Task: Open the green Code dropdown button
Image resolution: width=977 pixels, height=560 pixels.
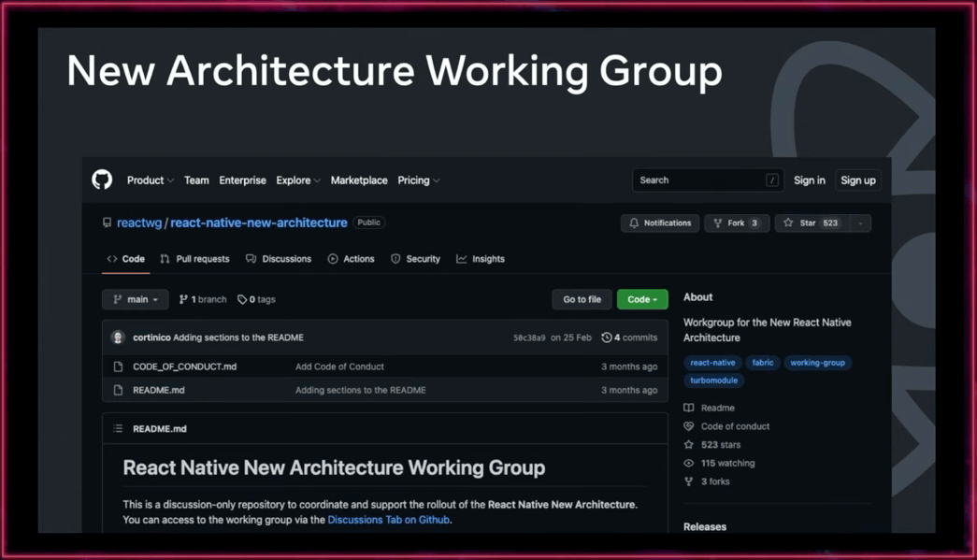Action: tap(642, 299)
